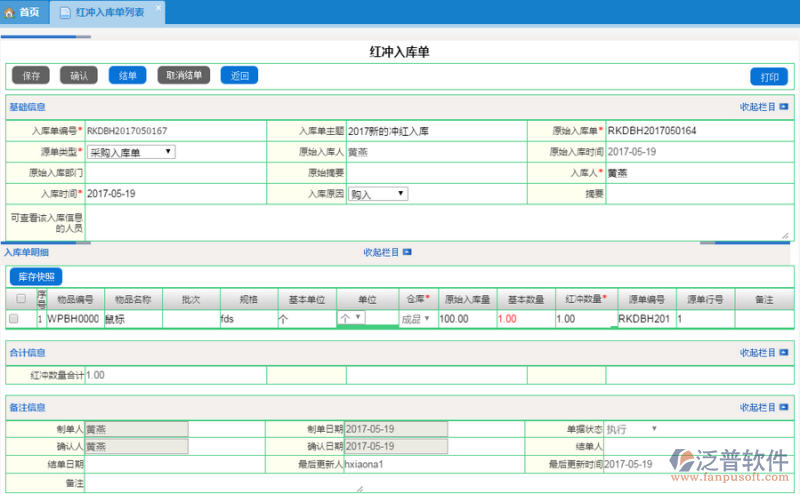Close the 红冲入库单列表 tab

click(159, 8)
